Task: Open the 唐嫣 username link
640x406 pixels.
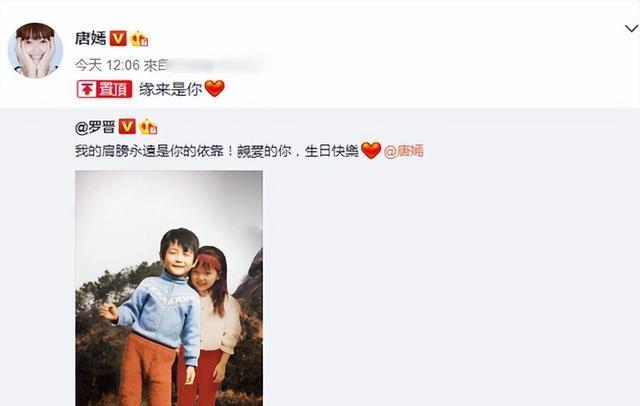Action: pyautogui.click(x=90, y=39)
